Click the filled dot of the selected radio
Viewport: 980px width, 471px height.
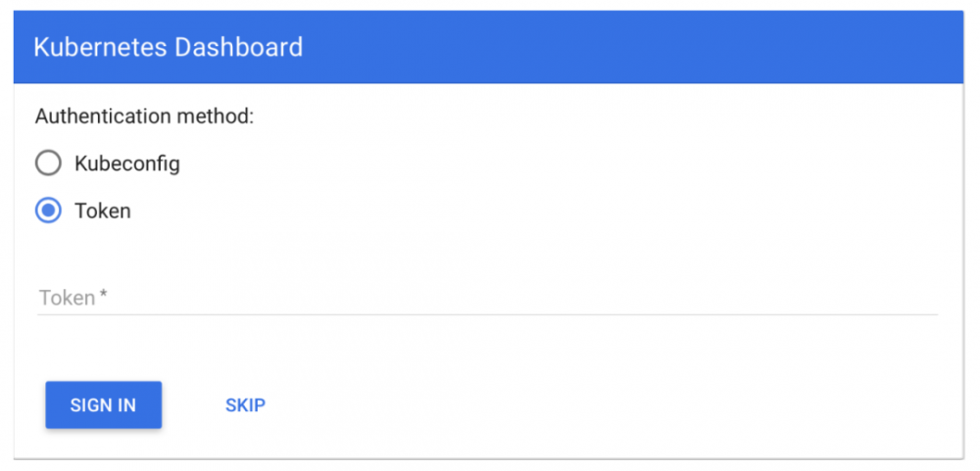click(x=48, y=211)
